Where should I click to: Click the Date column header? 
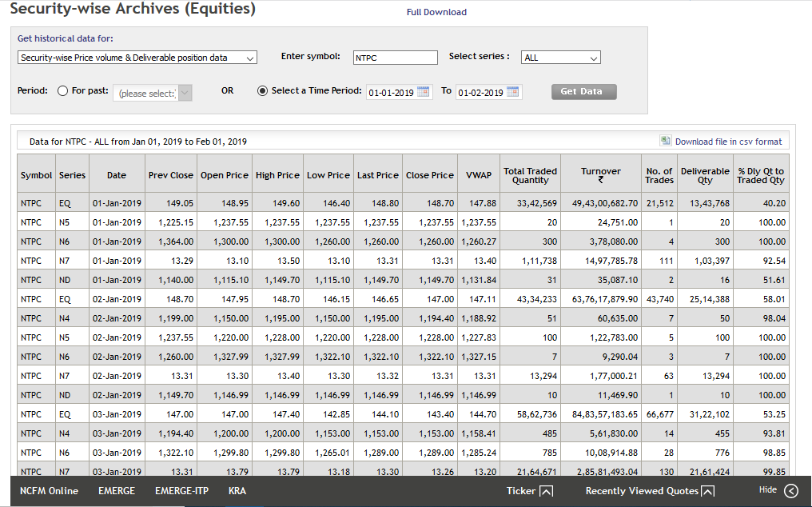(x=117, y=175)
